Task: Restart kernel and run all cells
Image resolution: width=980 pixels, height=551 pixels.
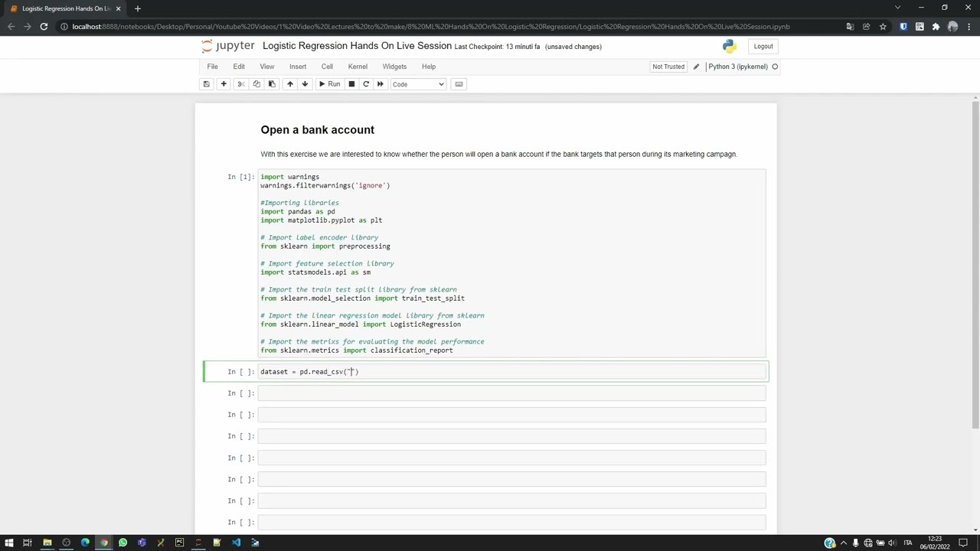Action: (381, 84)
